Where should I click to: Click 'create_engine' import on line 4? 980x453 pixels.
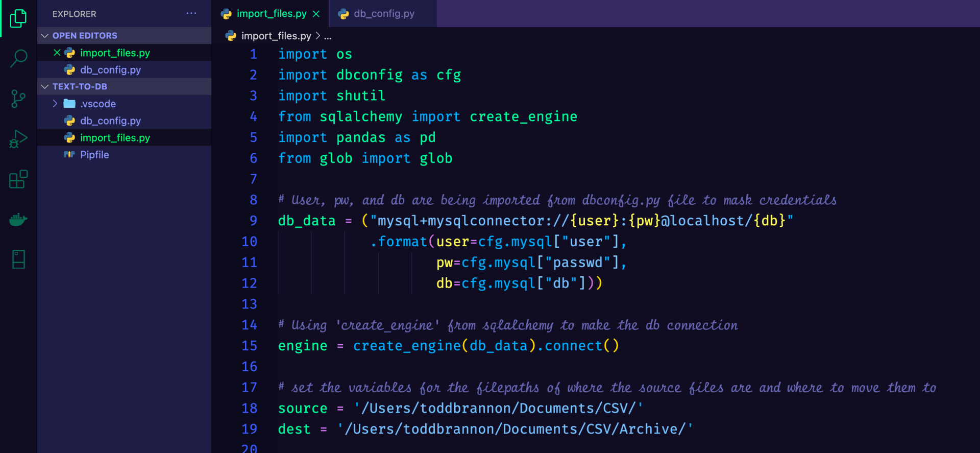523,117
